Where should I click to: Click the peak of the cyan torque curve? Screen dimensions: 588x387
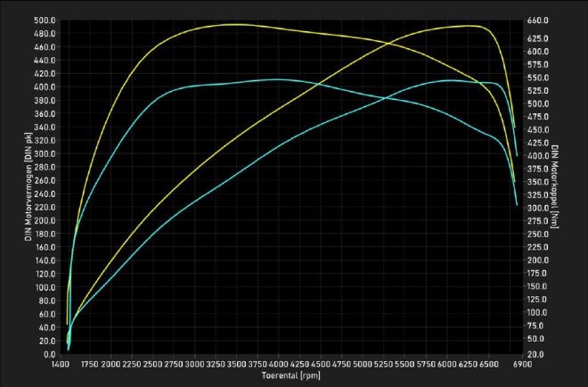(277, 79)
